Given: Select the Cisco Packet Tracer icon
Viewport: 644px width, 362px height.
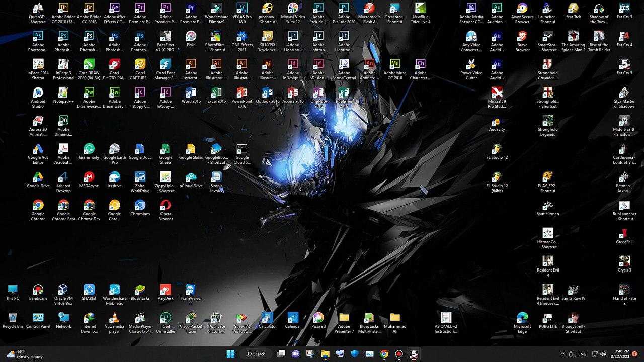Looking at the screenshot, I should coord(191,323).
